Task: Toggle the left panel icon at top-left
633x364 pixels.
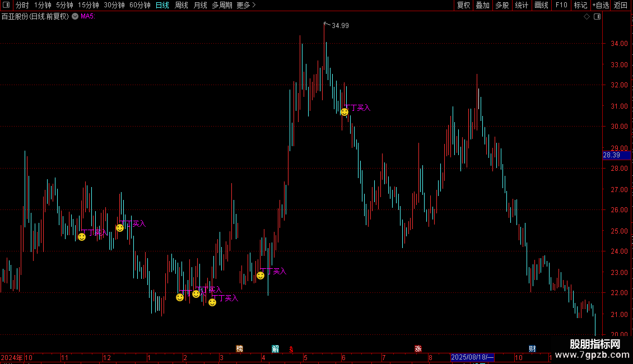Action: (6, 5)
